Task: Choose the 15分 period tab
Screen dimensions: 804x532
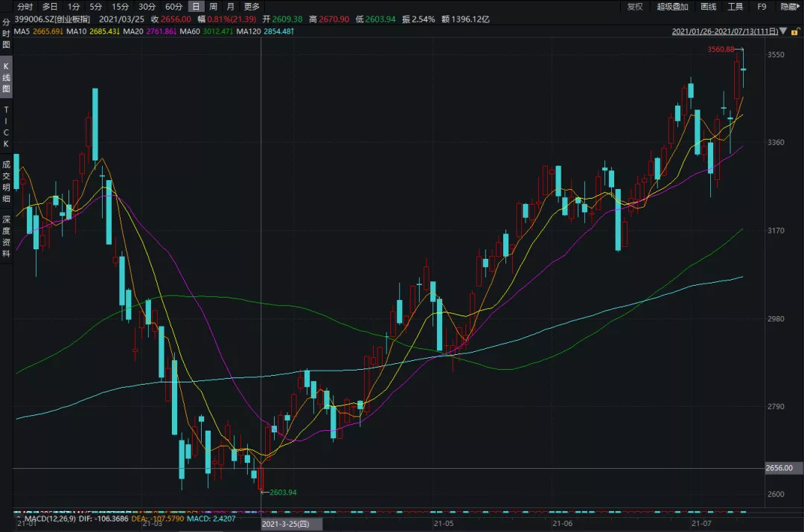Action: click(120, 7)
